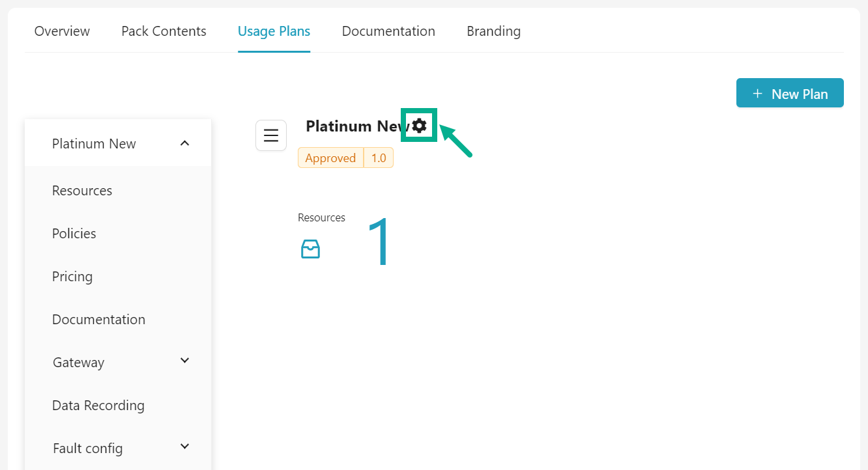
Task: Open the Branding tab
Action: click(x=493, y=31)
